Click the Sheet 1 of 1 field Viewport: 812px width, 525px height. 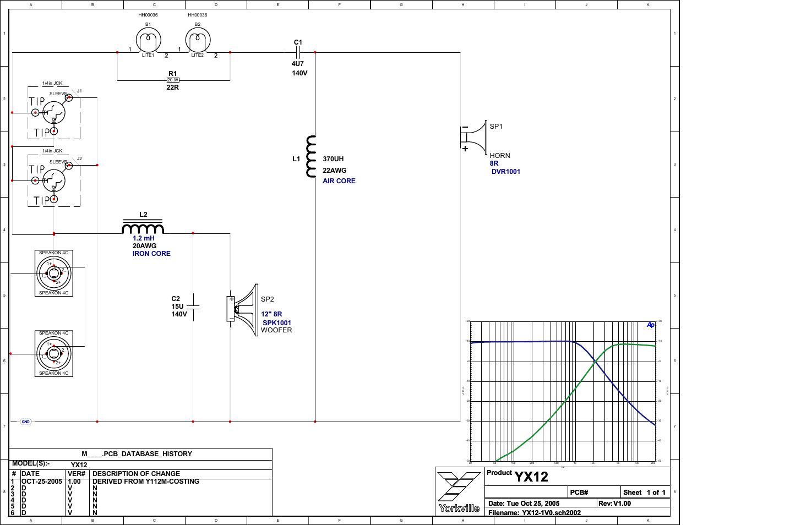click(x=644, y=493)
